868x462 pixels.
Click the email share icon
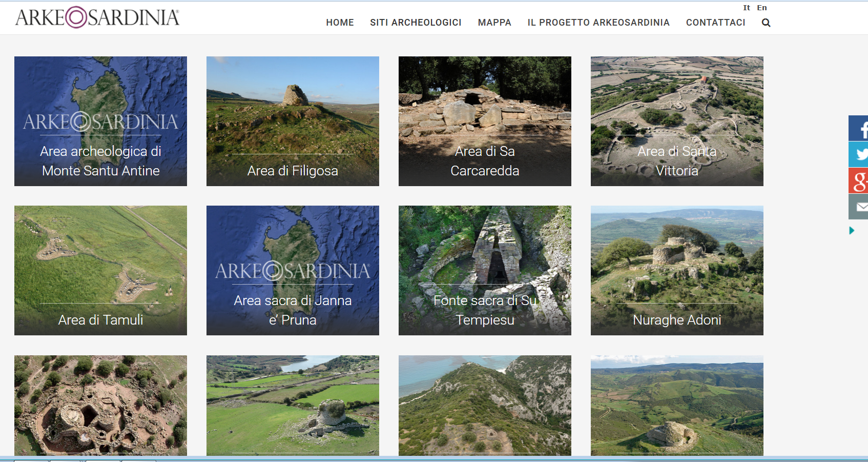click(x=859, y=207)
